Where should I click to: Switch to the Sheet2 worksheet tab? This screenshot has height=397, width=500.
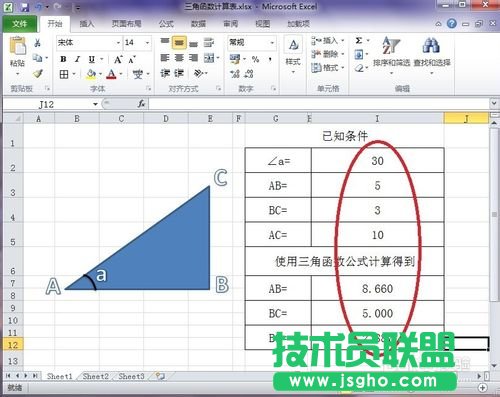pos(95,376)
